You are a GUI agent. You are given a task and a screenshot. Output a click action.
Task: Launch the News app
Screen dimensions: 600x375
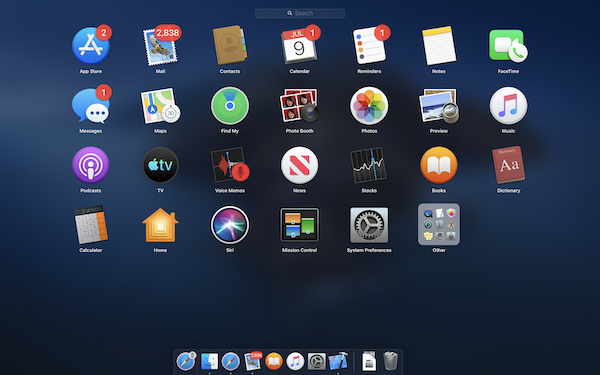300,165
